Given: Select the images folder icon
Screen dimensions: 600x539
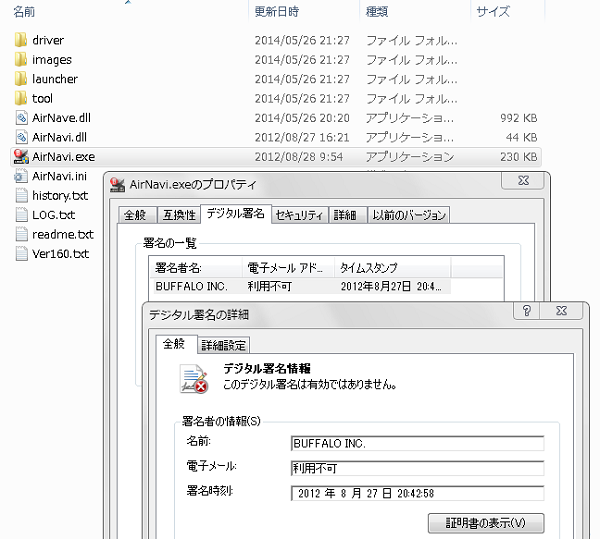Looking at the screenshot, I should coord(21,59).
